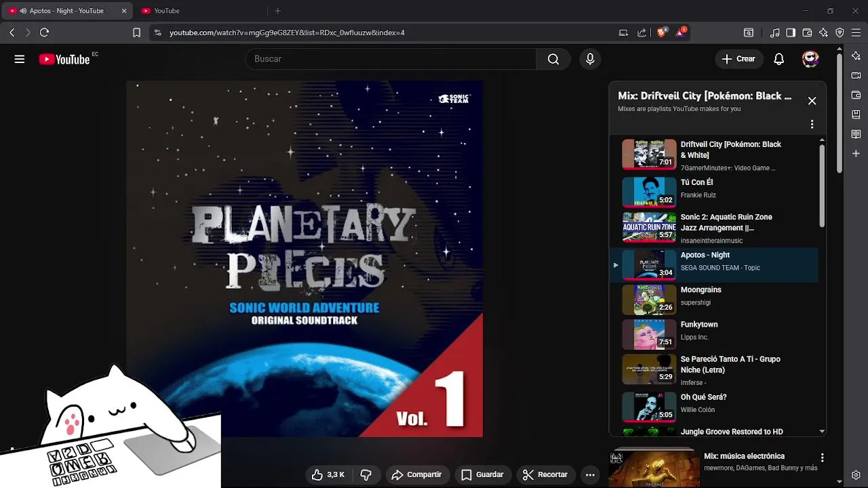Screen dimensions: 868x488
Task: Close the Apotos - Night tab
Action: (x=124, y=11)
